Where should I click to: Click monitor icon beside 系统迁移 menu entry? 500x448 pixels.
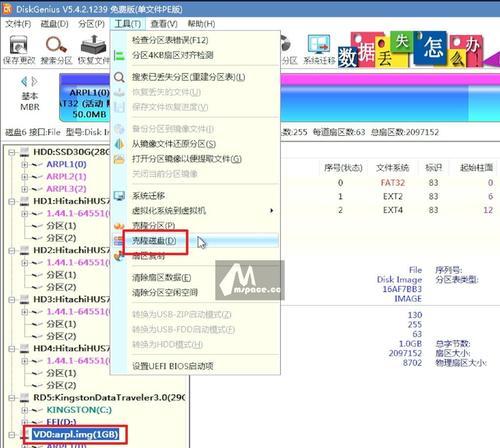click(x=119, y=196)
